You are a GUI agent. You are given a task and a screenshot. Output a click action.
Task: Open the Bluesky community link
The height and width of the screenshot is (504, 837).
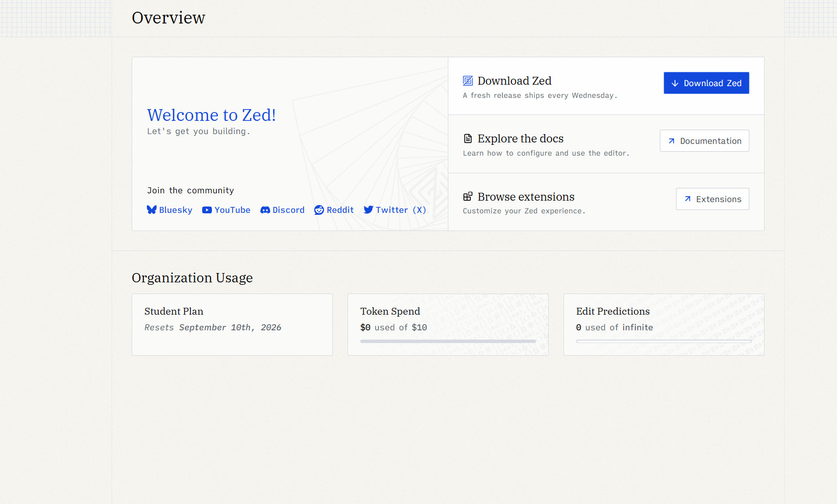[169, 210]
